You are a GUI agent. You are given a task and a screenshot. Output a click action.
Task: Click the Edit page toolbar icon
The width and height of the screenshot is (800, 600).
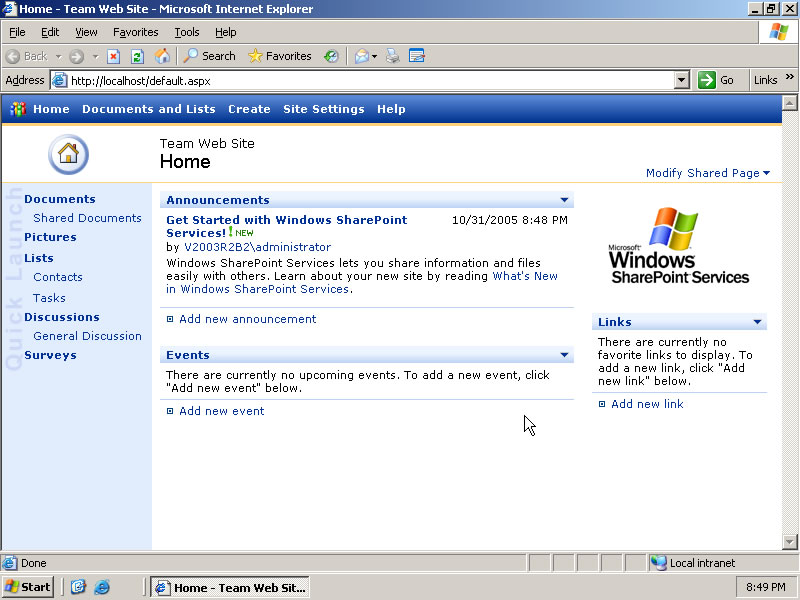point(417,56)
